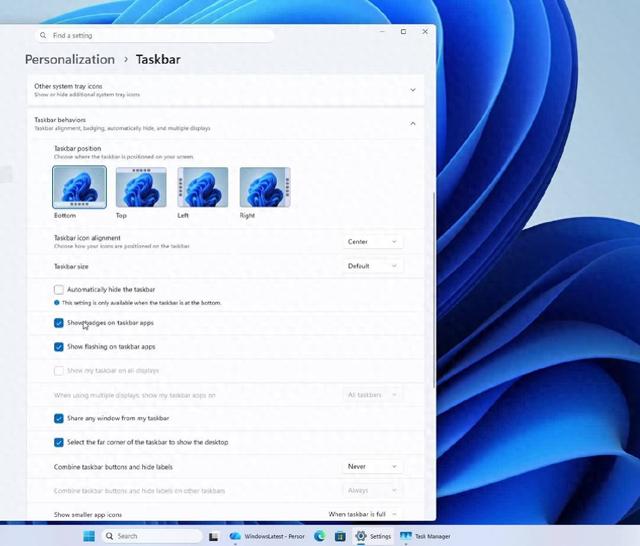Open Taskbar icon alignment Center dropdown
The image size is (640, 546).
pos(372,242)
